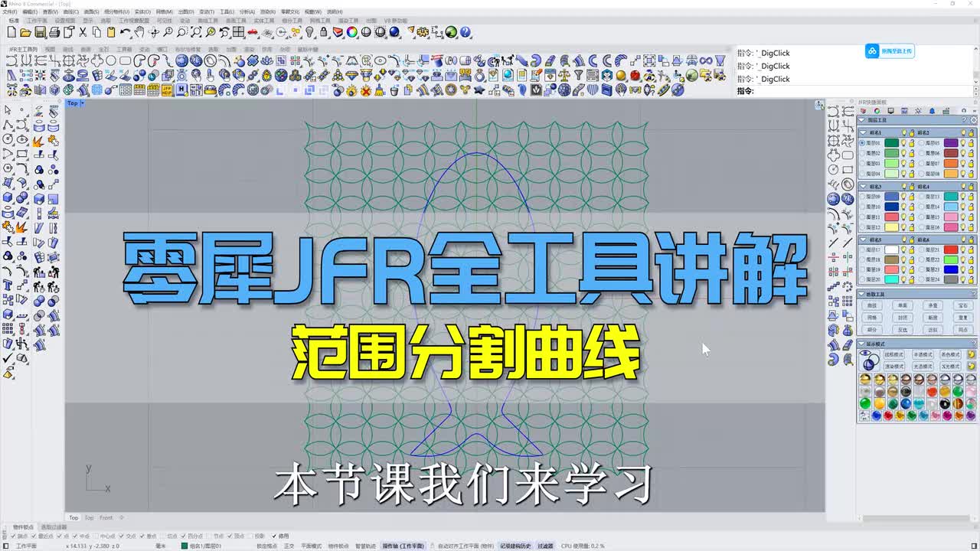Click the broom clean-up icon in the JFR toolbar
Viewport: 980px width, 551px height.
pyautogui.click(x=380, y=90)
